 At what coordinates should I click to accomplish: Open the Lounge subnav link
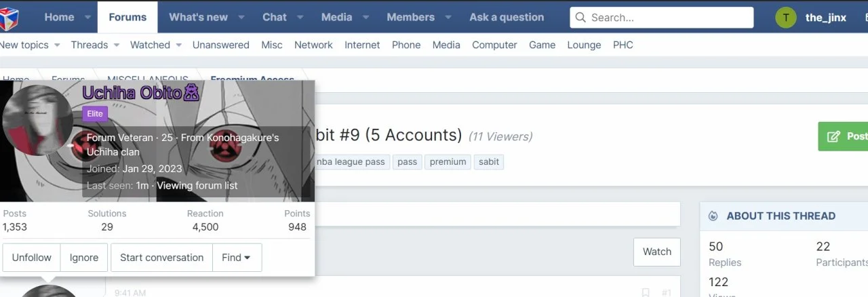pyautogui.click(x=585, y=45)
